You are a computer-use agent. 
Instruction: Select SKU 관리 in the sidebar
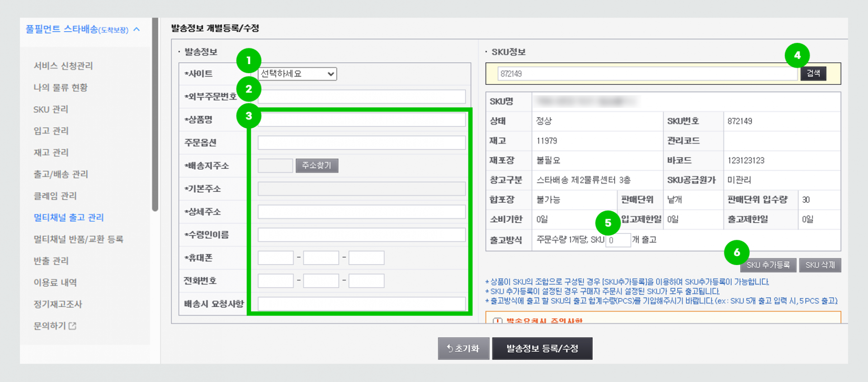(51, 109)
